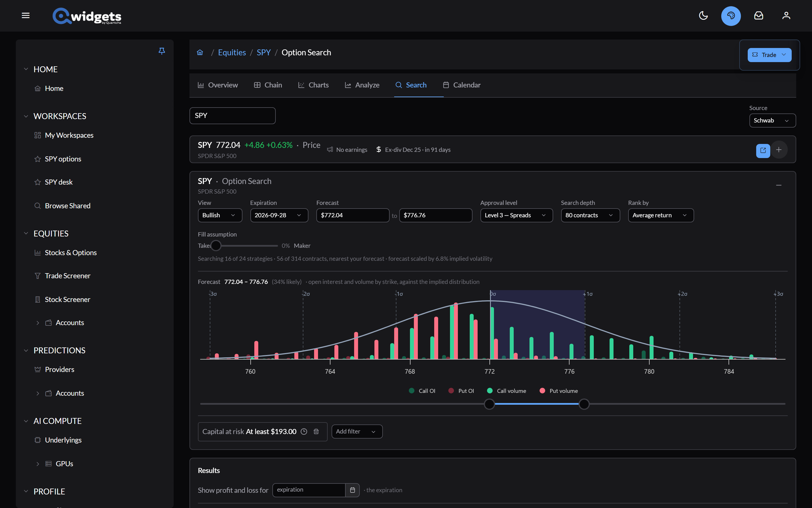Click the Qwidgets logo

pyautogui.click(x=87, y=16)
